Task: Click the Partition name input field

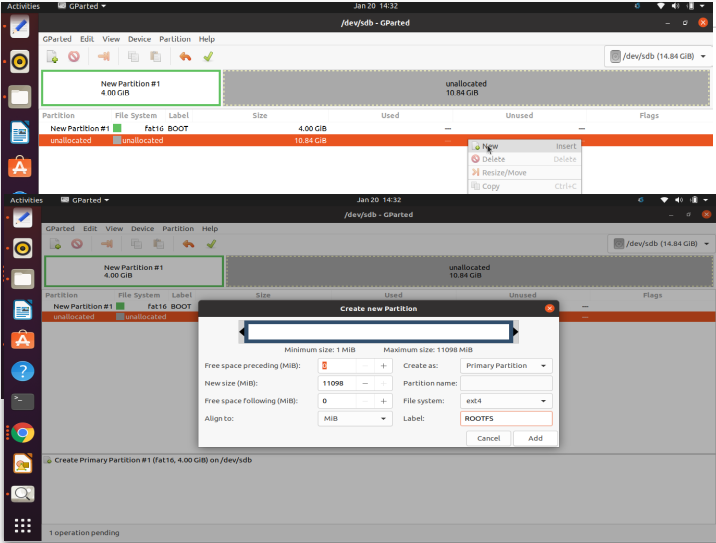Action: click(506, 383)
